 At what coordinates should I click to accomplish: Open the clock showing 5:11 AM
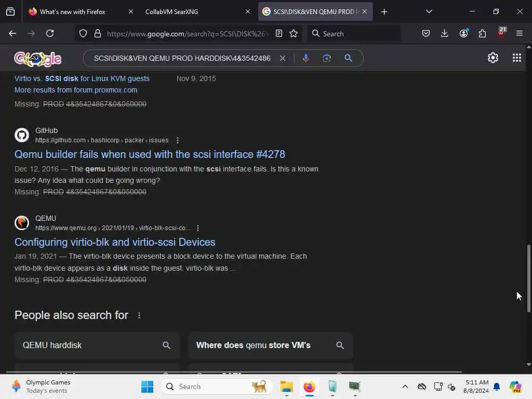pyautogui.click(x=476, y=387)
